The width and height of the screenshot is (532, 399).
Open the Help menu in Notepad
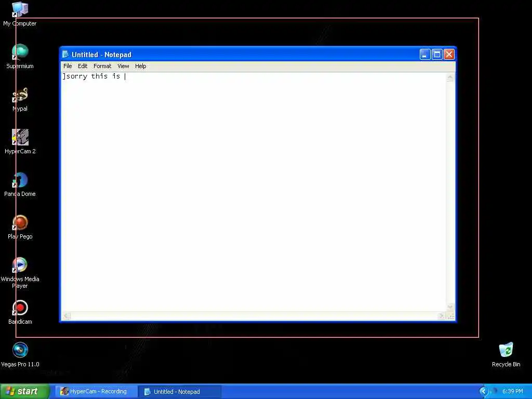pos(140,66)
